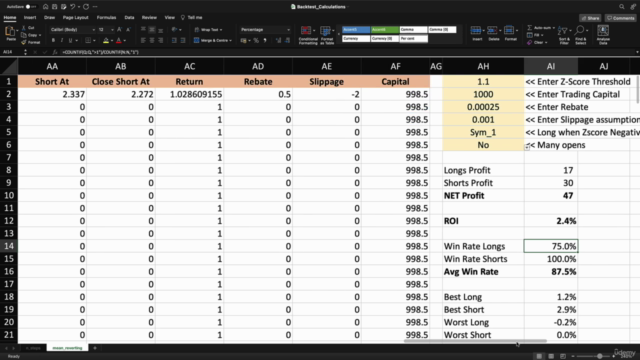Click the Home icon in title bar
Viewport: 640px width, 360px height.
click(x=45, y=7)
